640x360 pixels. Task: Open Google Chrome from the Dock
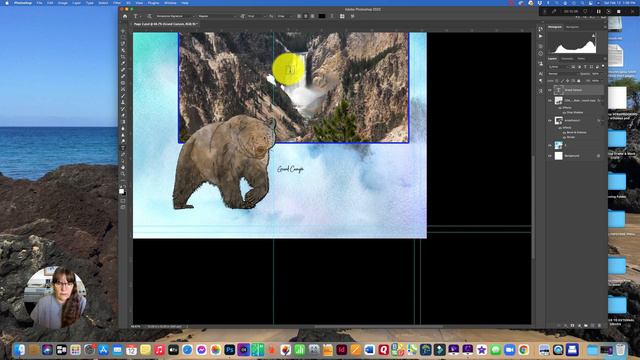pyautogui.click(x=524, y=350)
